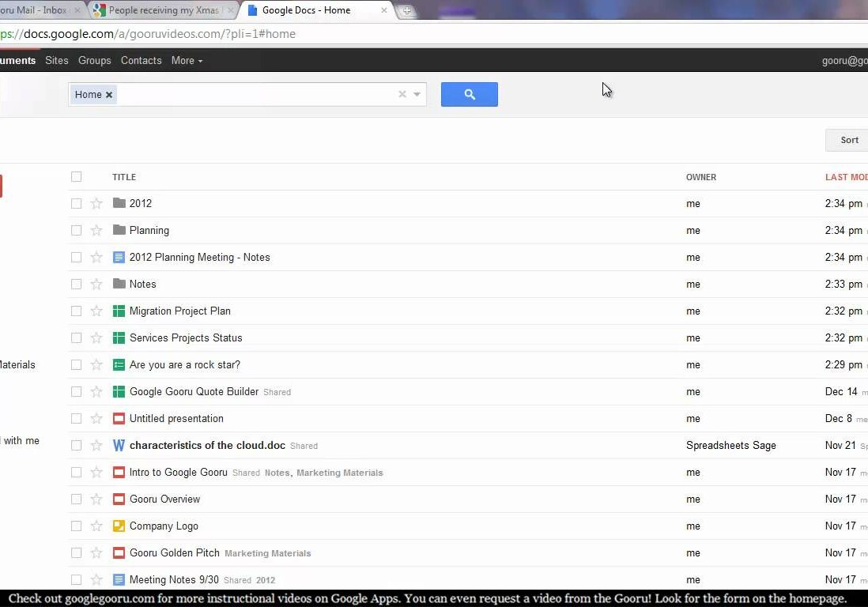This screenshot has width=868, height=607.
Task: Click Word icon of characteristics of the cloud.doc
Action: 119,446
